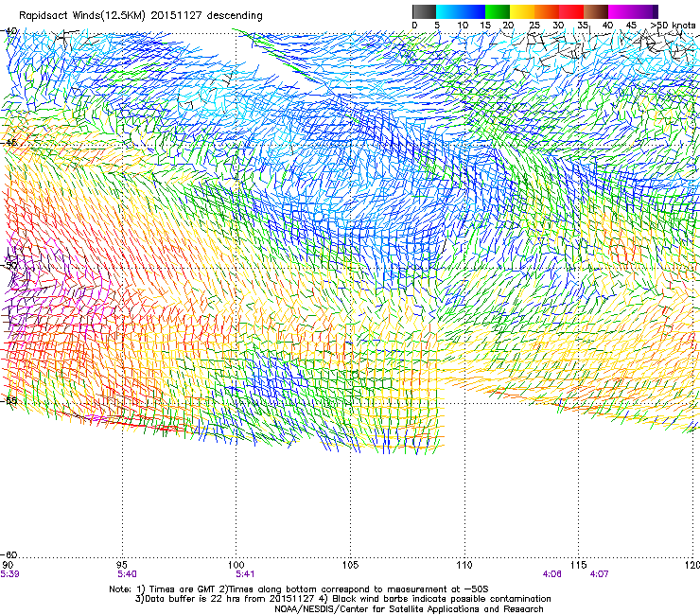Image resolution: width=700 pixels, height=615 pixels.
Task: Click the '4:08' pass time label
Action: pos(552,574)
